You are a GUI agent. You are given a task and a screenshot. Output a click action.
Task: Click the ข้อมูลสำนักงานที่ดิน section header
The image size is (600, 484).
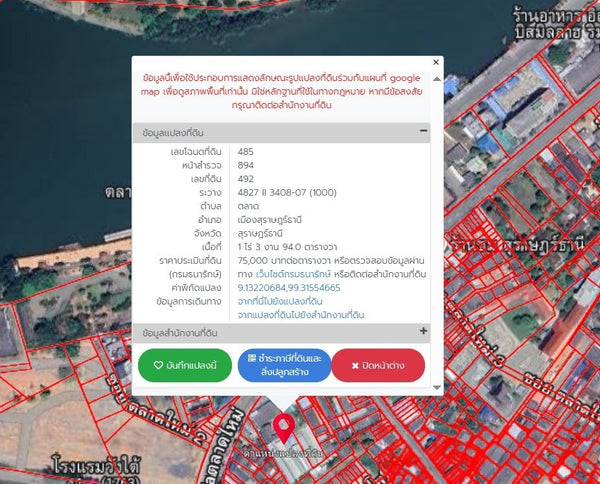click(x=282, y=333)
